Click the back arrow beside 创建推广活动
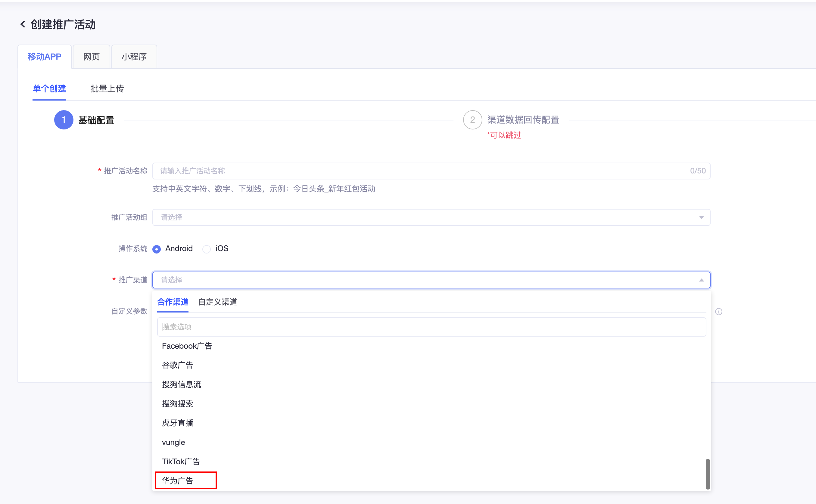 [x=23, y=24]
